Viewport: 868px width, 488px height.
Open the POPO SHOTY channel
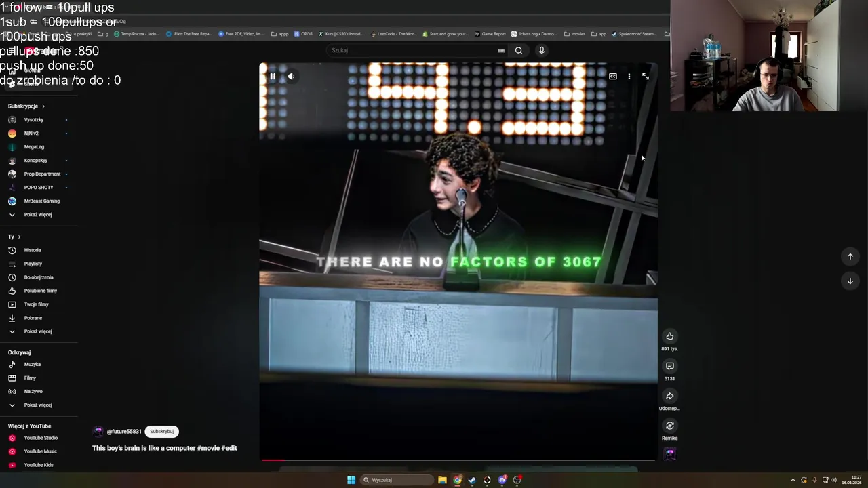38,188
